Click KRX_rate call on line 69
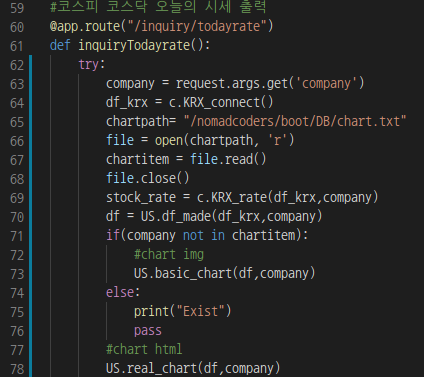The width and height of the screenshot is (424, 377). click(239, 197)
